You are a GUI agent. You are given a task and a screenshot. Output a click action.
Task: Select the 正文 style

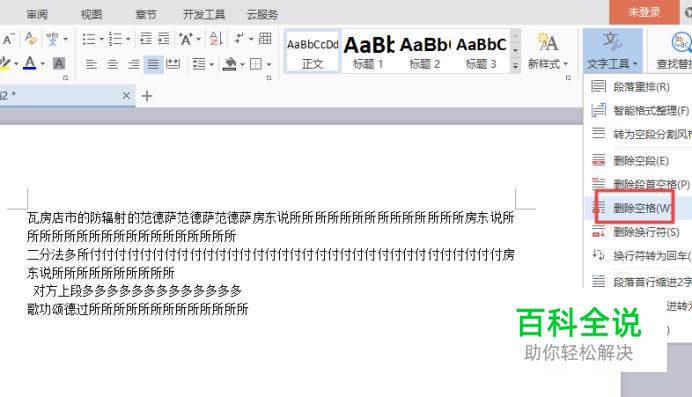click(x=312, y=52)
